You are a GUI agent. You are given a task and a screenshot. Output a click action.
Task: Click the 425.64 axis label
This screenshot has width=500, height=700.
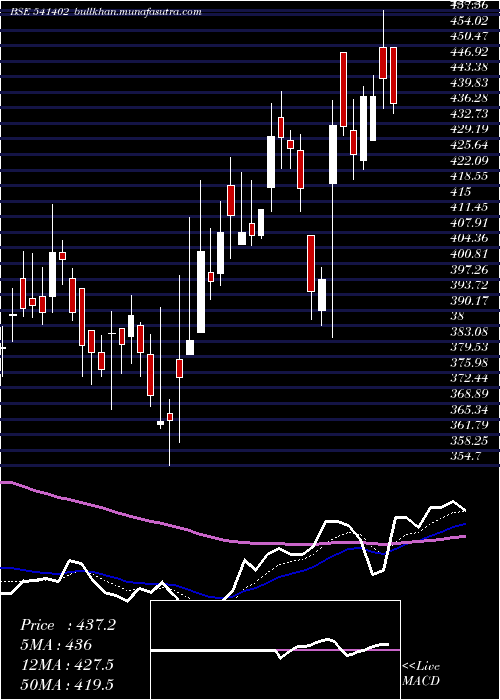click(x=470, y=145)
